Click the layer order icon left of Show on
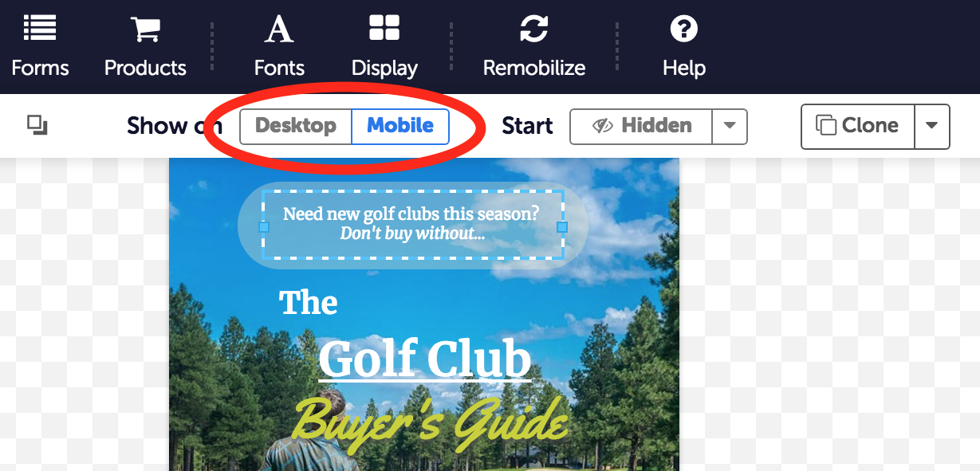The width and height of the screenshot is (980, 471). point(37,125)
